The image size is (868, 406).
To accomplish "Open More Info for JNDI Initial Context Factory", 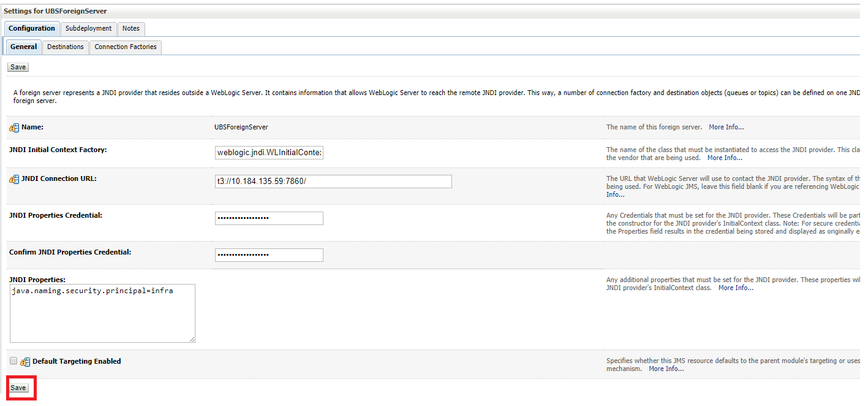I will coord(725,158).
